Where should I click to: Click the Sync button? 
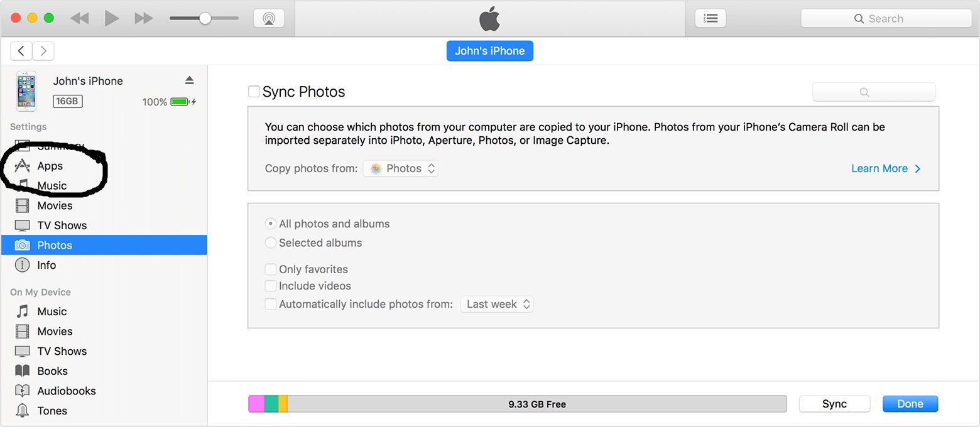[x=834, y=404]
